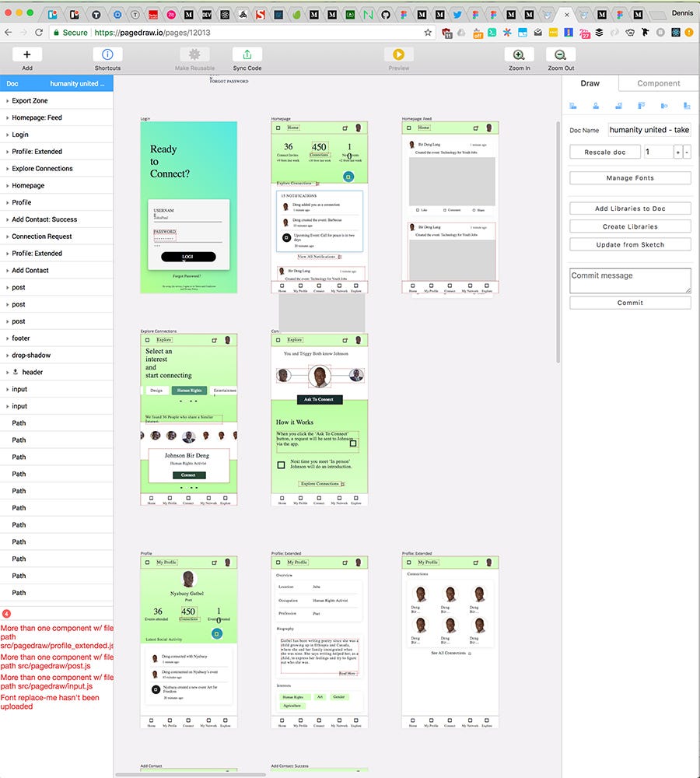Image resolution: width=700 pixels, height=778 pixels.
Task: Click the Make Reusable gear icon
Action: pos(194,53)
